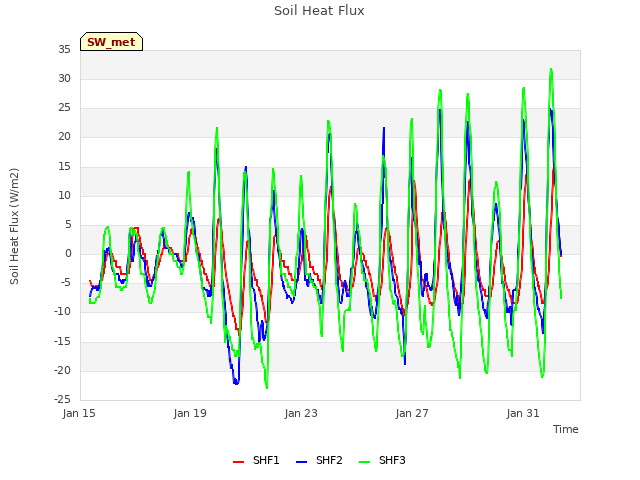Click the -5 y-axis tick label

(x=66, y=282)
